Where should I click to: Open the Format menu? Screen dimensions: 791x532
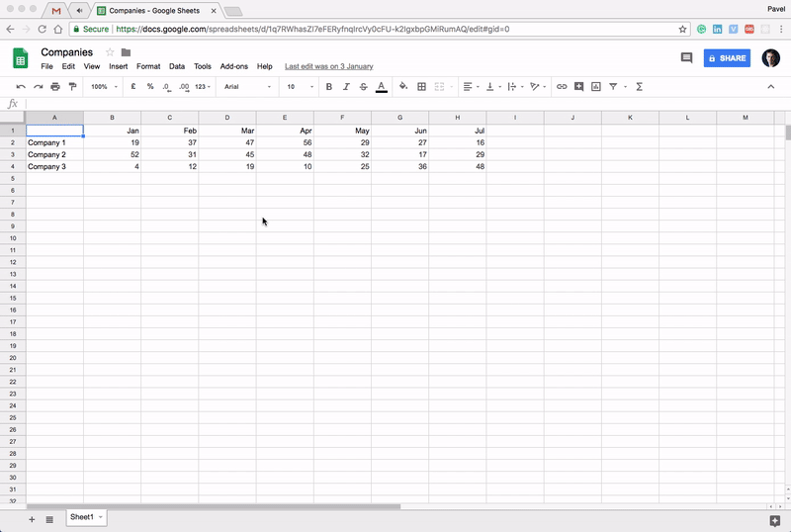tap(148, 66)
